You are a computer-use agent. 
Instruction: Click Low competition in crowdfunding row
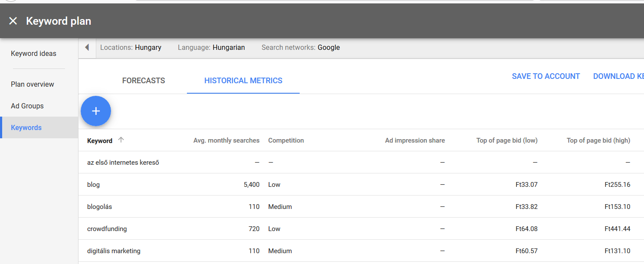274,229
